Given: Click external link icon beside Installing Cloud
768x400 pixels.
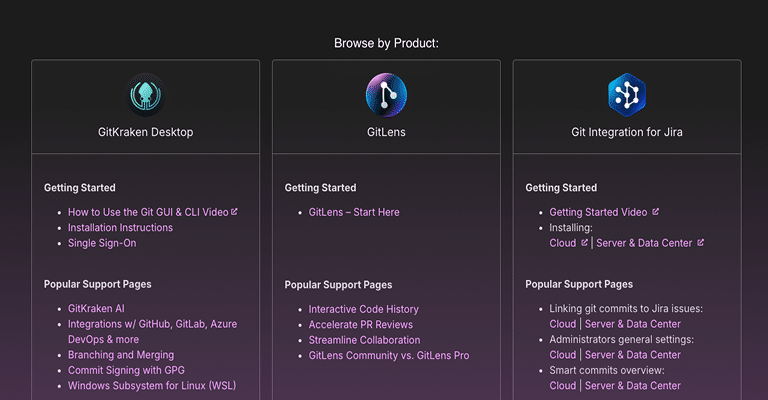Looking at the screenshot, I should tap(585, 243).
